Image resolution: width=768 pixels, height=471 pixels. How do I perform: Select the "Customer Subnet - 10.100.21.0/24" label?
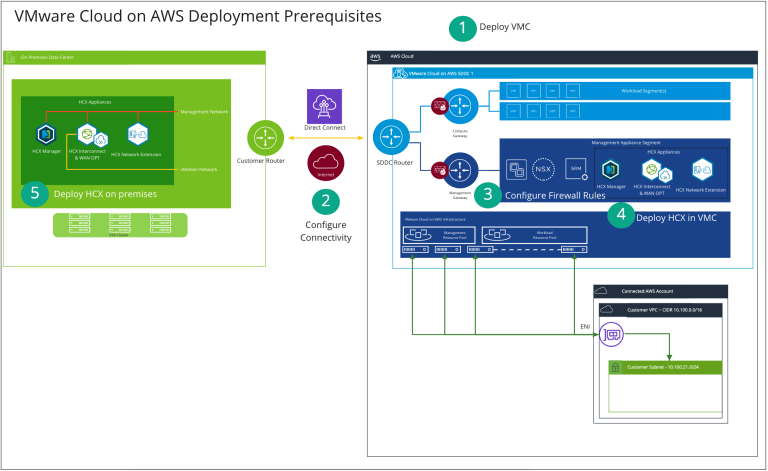point(663,367)
